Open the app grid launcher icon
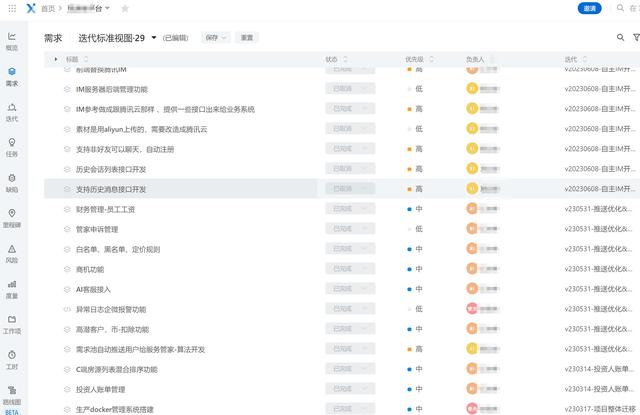Image resolution: width=640 pixels, height=415 pixels. 12,8
